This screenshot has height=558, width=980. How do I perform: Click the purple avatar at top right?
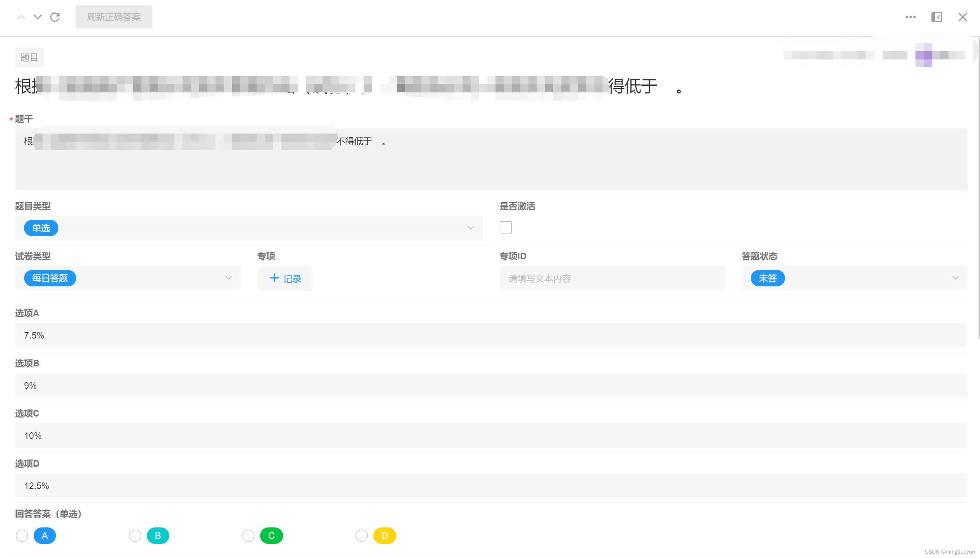pos(923,55)
